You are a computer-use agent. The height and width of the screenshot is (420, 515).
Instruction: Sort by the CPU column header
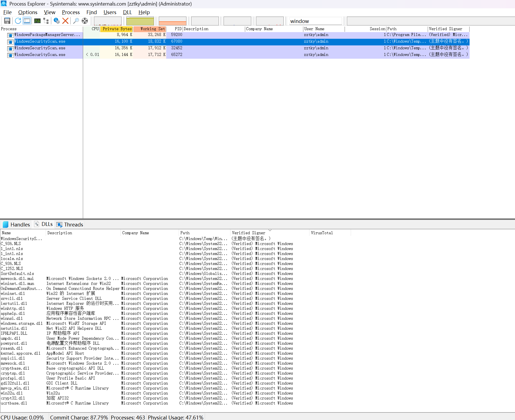pyautogui.click(x=91, y=29)
